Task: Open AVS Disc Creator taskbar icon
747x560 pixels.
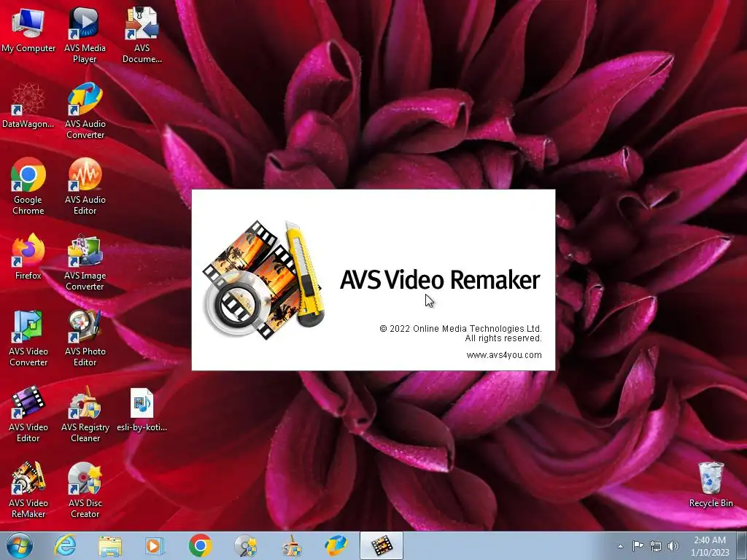Action: pos(245,545)
